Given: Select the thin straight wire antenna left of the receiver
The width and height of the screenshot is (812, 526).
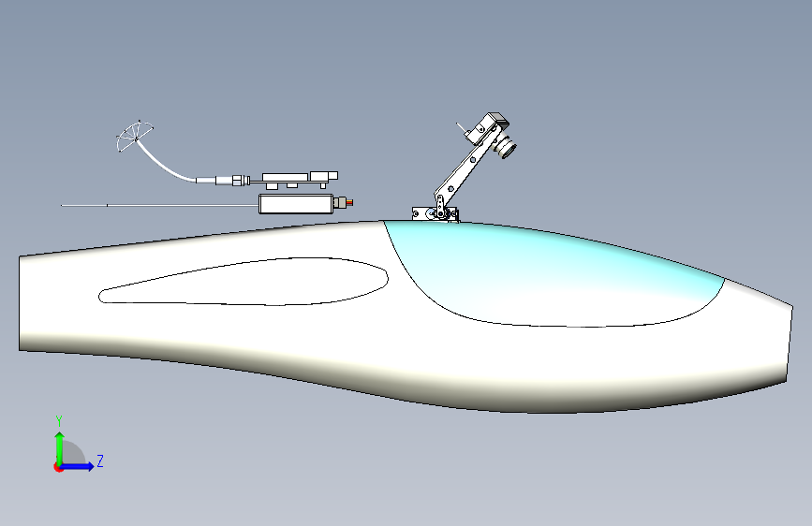Looking at the screenshot, I should (159, 206).
